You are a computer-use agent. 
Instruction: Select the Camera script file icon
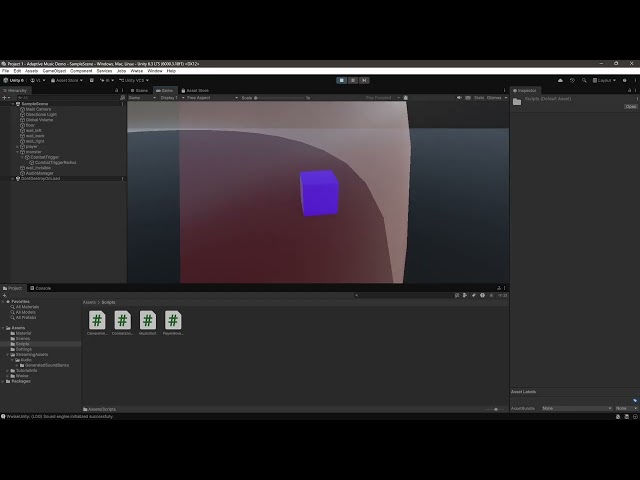[97, 320]
